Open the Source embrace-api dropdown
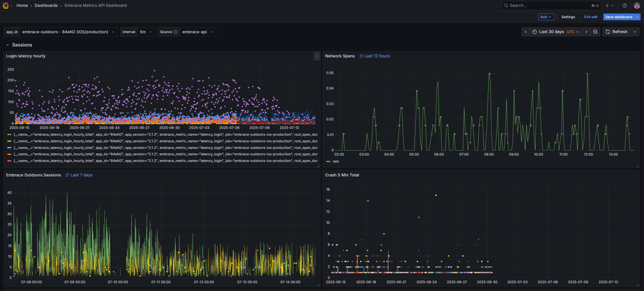 click(198, 32)
